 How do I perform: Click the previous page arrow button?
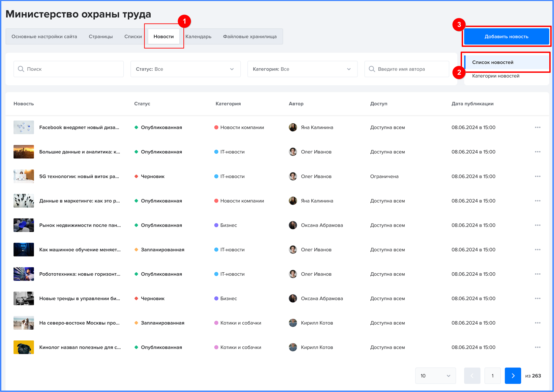tap(472, 376)
